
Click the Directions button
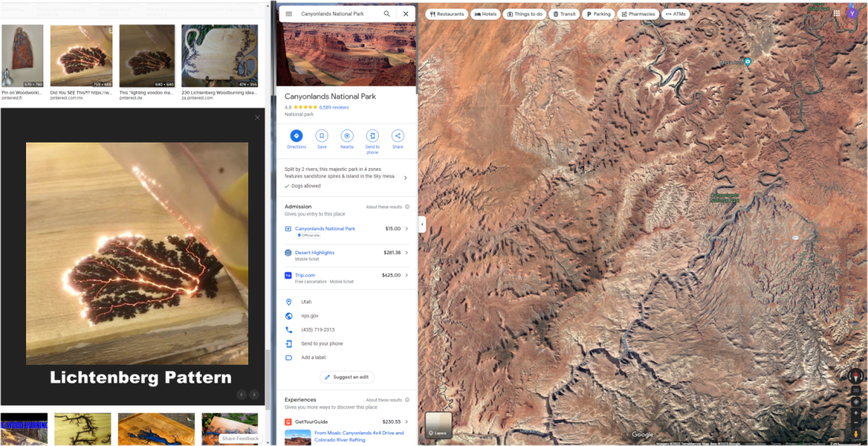point(297,135)
